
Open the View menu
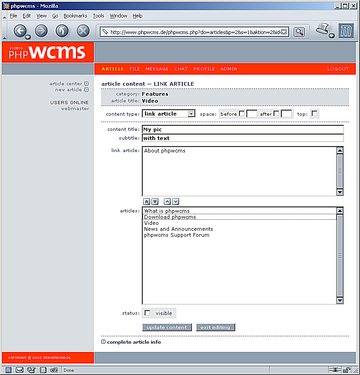42,16
